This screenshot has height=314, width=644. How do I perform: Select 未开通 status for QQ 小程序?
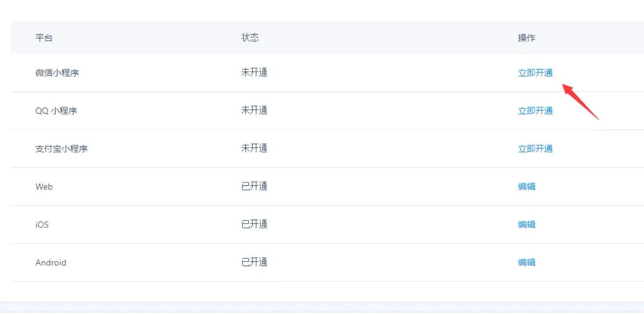(x=254, y=111)
